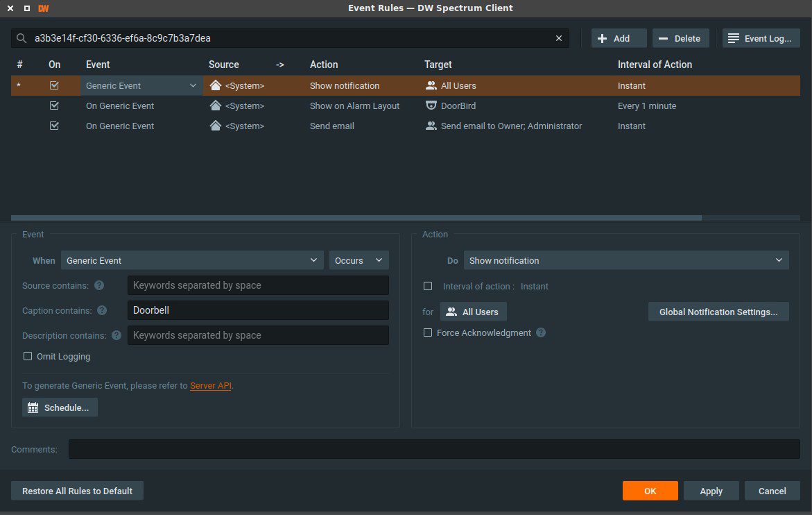This screenshot has height=515, width=812.
Task: Check Force Acknowledgment
Action: [428, 332]
